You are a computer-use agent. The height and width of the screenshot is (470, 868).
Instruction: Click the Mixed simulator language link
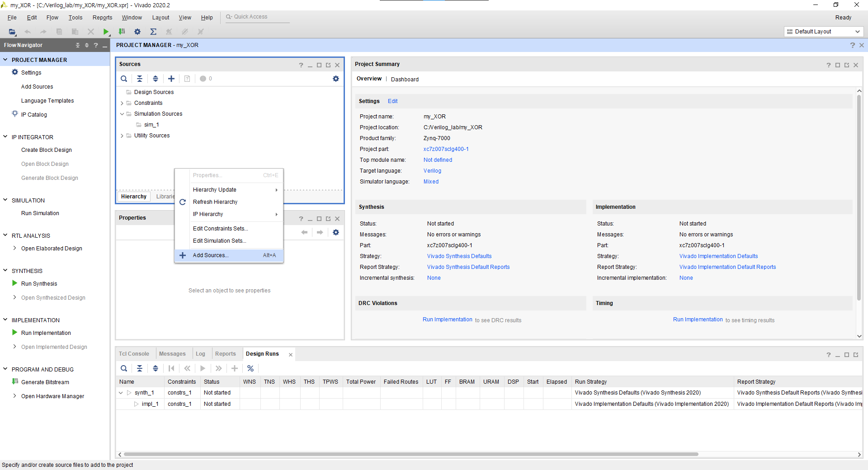click(x=431, y=182)
